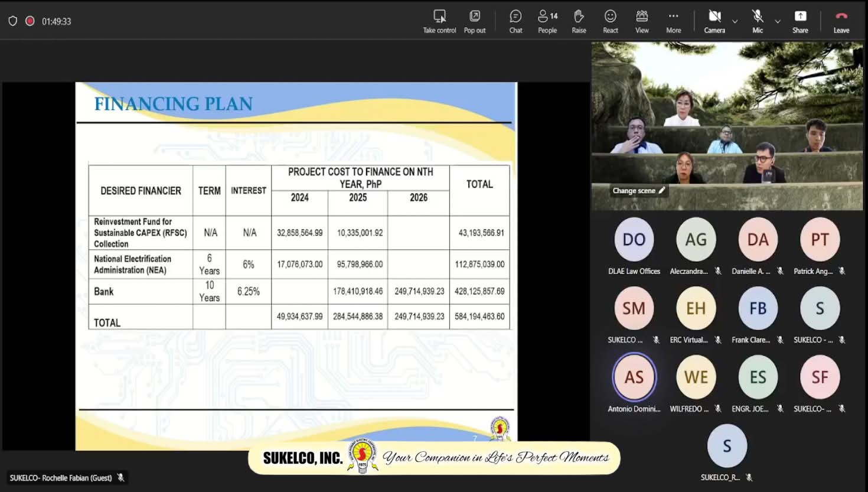868x492 pixels.
Task: Share your screen content
Action: coord(800,21)
